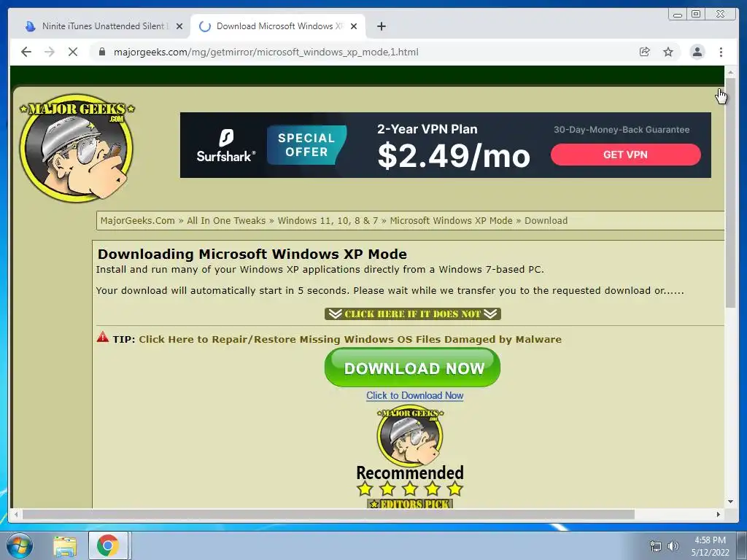The image size is (747, 560).
Task: Open the Chrome profile avatar
Action: tap(697, 52)
